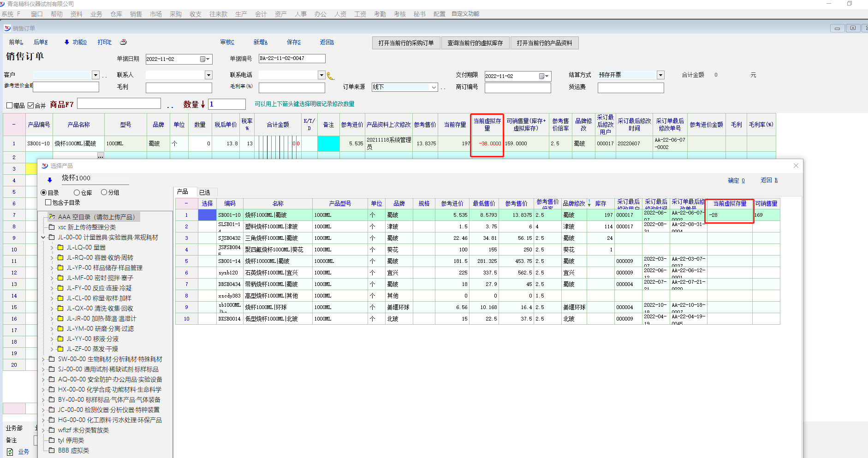Click the blue arrow icon left of 烧杯1000

tap(50, 180)
